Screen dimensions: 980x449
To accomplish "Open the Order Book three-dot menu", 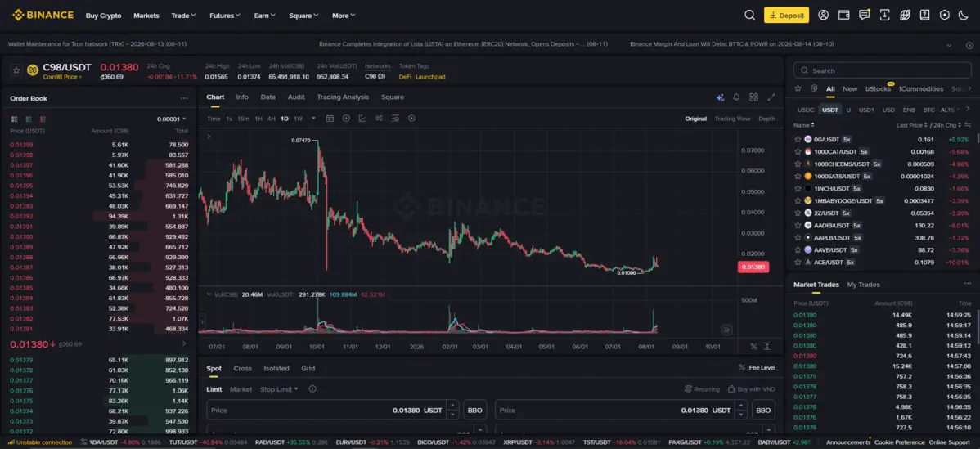I will click(x=184, y=98).
